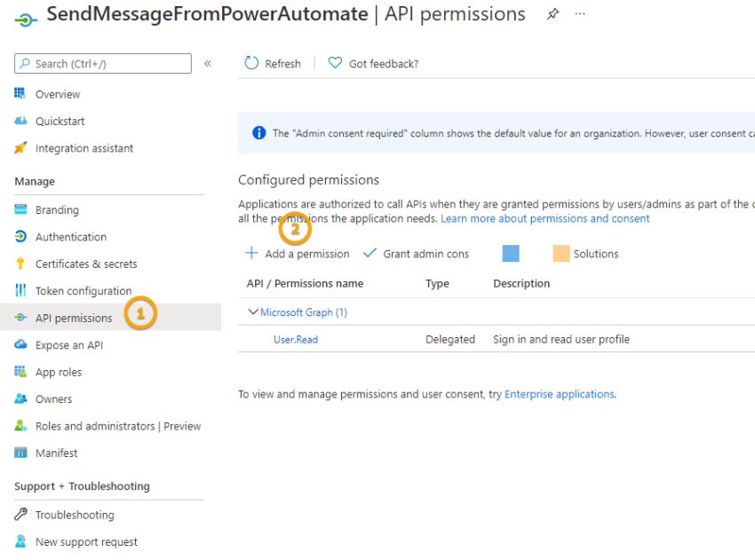Collapse the Microsoft Graph permissions group
The height and width of the screenshot is (560, 755).
coord(253,312)
